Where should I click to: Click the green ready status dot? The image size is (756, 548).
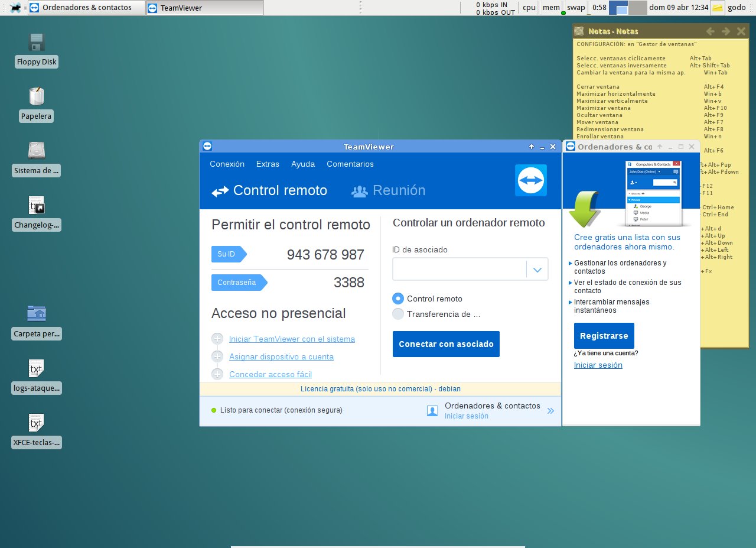(214, 410)
